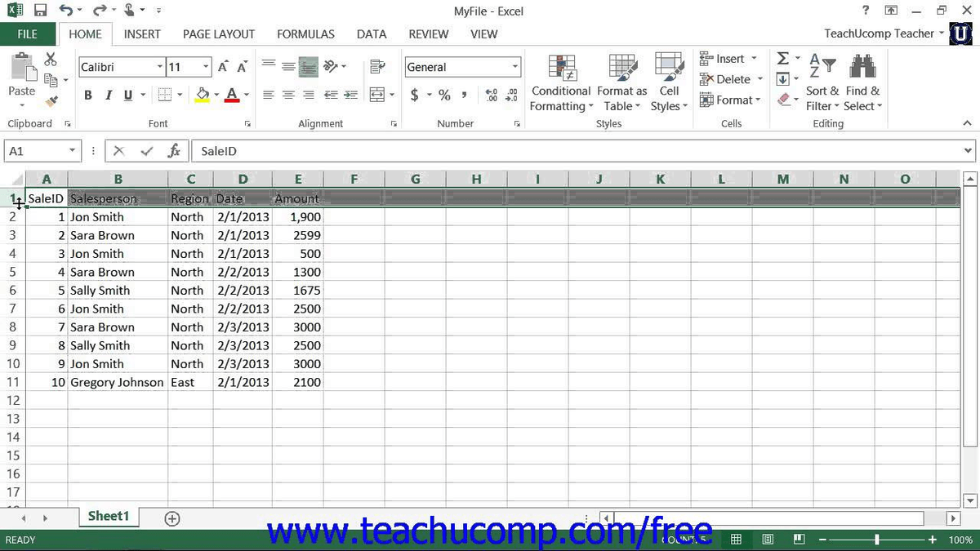Toggle bottom align in Alignment group
980x551 pixels.
(x=308, y=67)
